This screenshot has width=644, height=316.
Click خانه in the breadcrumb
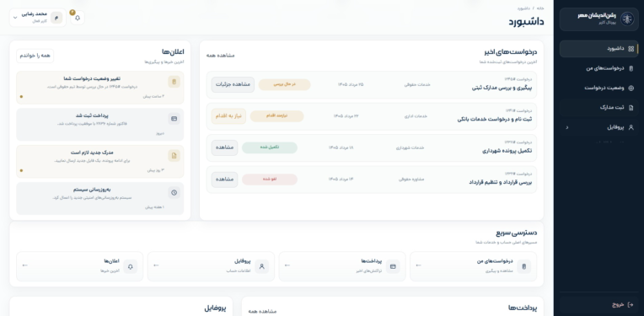click(540, 8)
